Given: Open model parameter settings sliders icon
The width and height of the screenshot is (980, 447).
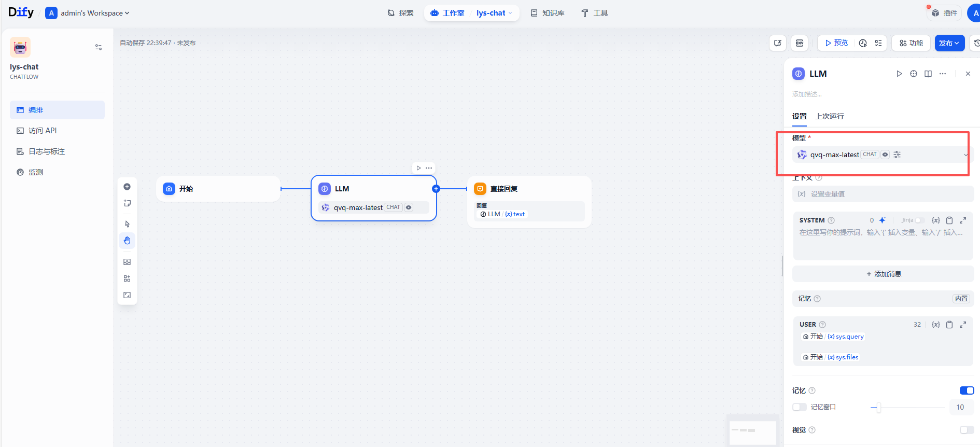Looking at the screenshot, I should click(x=897, y=155).
